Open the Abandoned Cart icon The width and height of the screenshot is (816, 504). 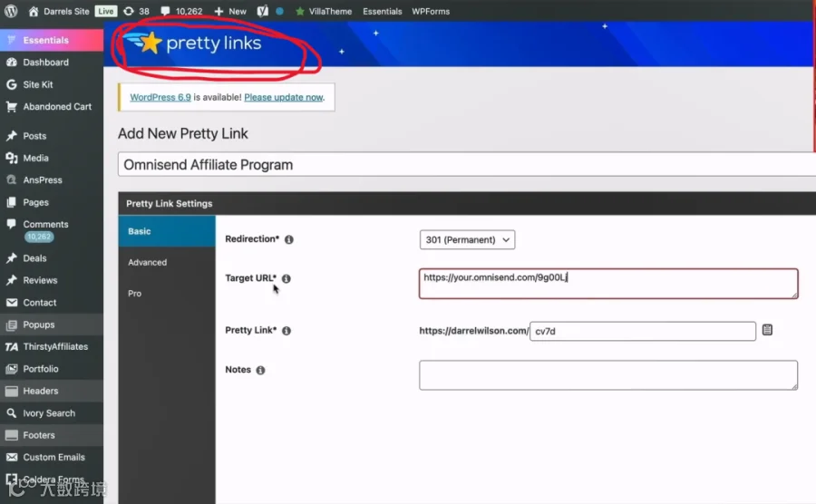tap(12, 107)
